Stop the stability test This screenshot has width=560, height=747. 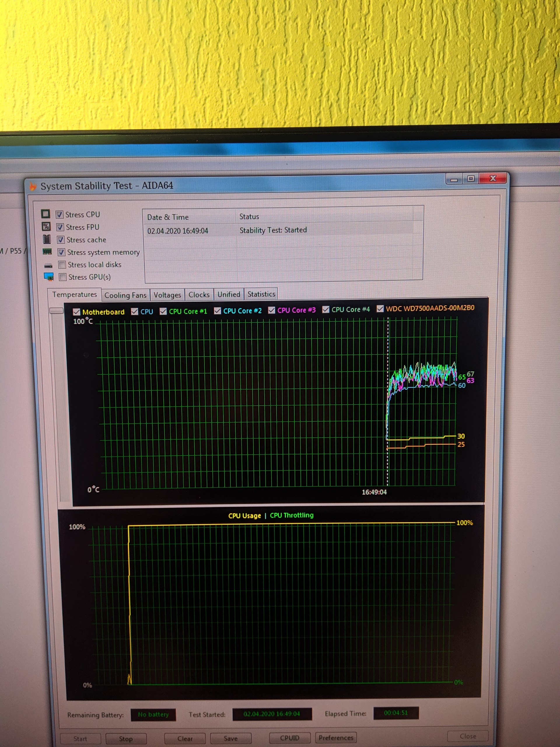click(126, 739)
